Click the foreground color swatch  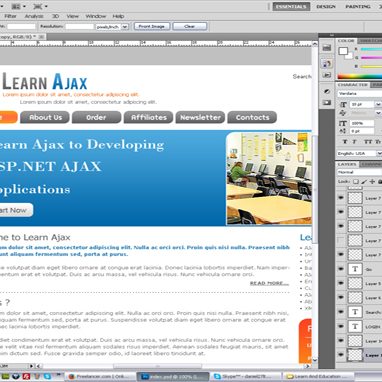tap(343, 51)
